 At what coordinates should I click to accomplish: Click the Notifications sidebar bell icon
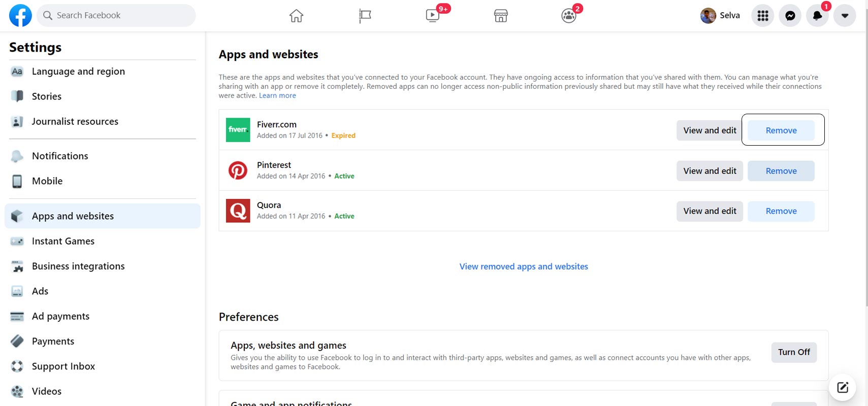(17, 156)
